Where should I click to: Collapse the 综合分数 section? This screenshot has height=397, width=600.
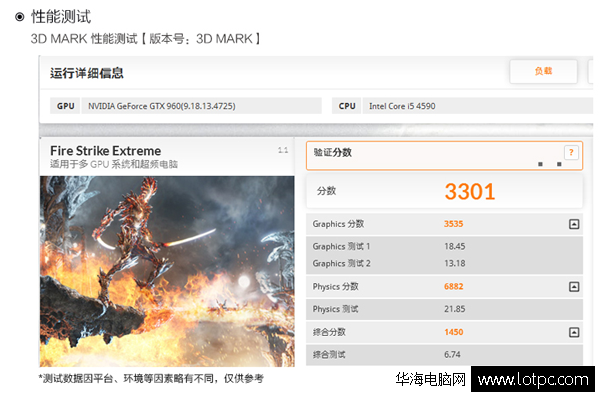click(x=574, y=332)
